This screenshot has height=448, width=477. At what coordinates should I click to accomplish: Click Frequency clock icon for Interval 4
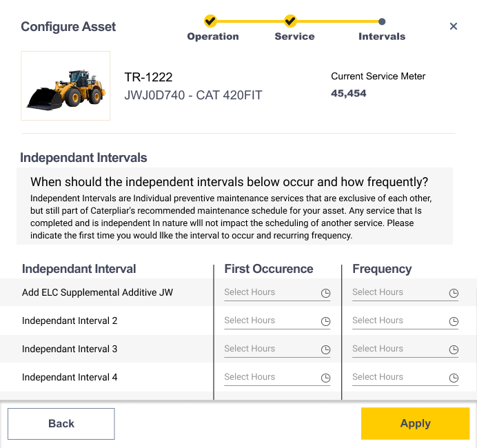[454, 378]
